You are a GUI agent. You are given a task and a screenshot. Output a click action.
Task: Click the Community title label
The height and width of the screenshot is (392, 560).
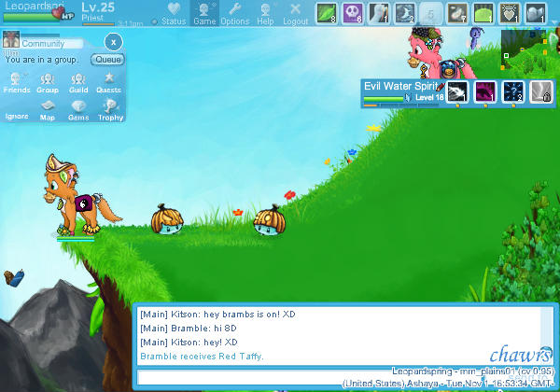(43, 44)
